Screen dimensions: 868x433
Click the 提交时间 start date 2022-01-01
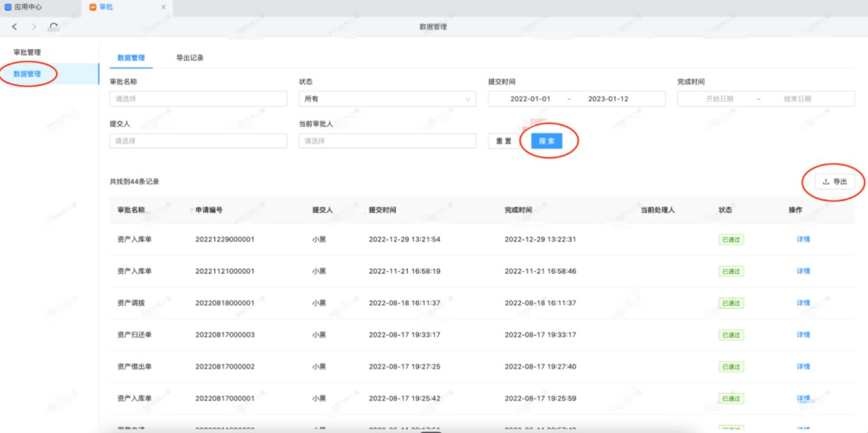(530, 99)
